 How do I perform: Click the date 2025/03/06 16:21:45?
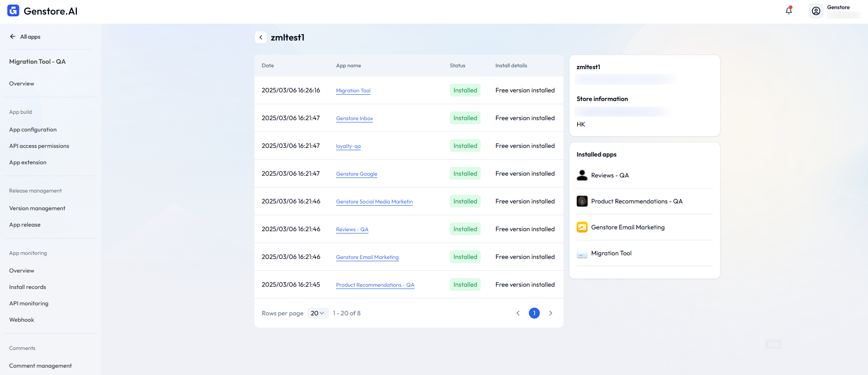[x=291, y=284]
